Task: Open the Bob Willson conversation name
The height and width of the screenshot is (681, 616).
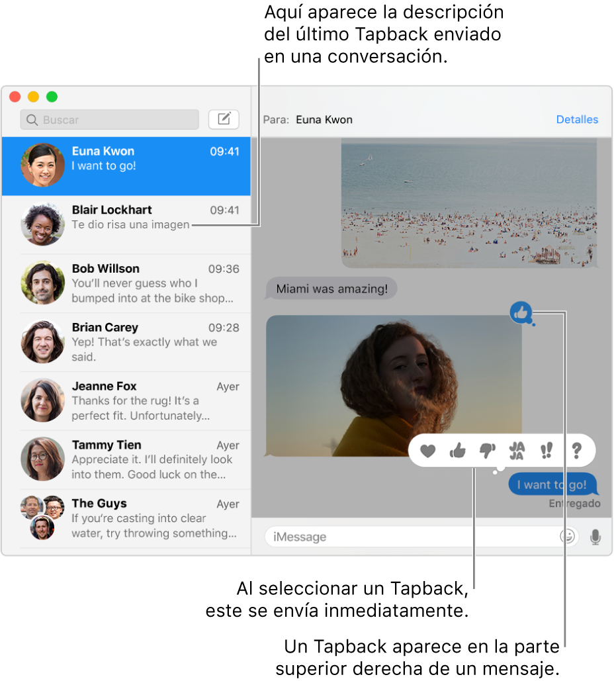Action: (105, 269)
